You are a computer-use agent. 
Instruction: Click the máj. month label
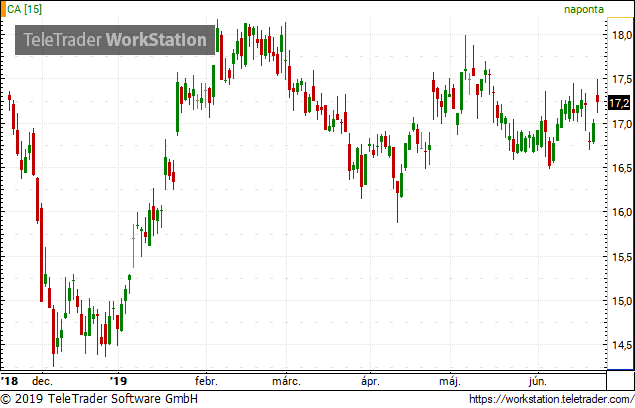pos(450,381)
